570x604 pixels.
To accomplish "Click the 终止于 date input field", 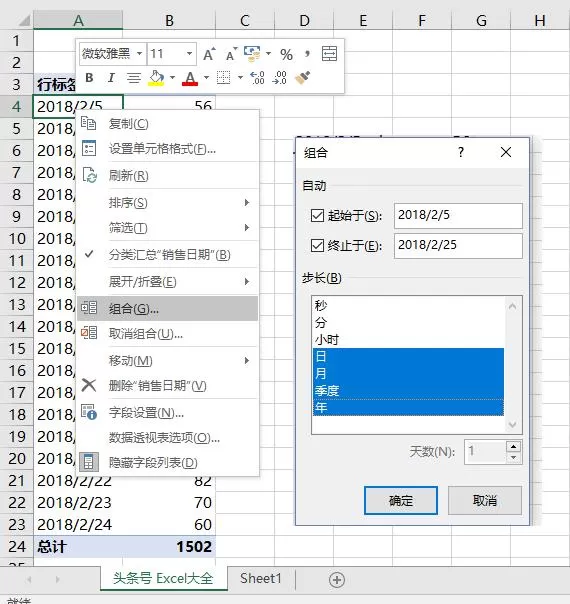I will (458, 245).
